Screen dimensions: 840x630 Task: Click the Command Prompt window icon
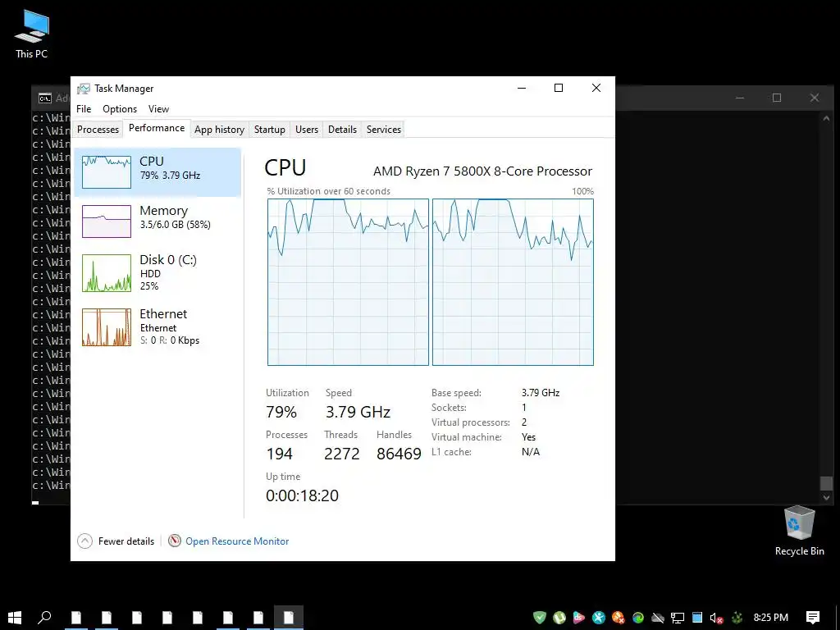pyautogui.click(x=45, y=98)
